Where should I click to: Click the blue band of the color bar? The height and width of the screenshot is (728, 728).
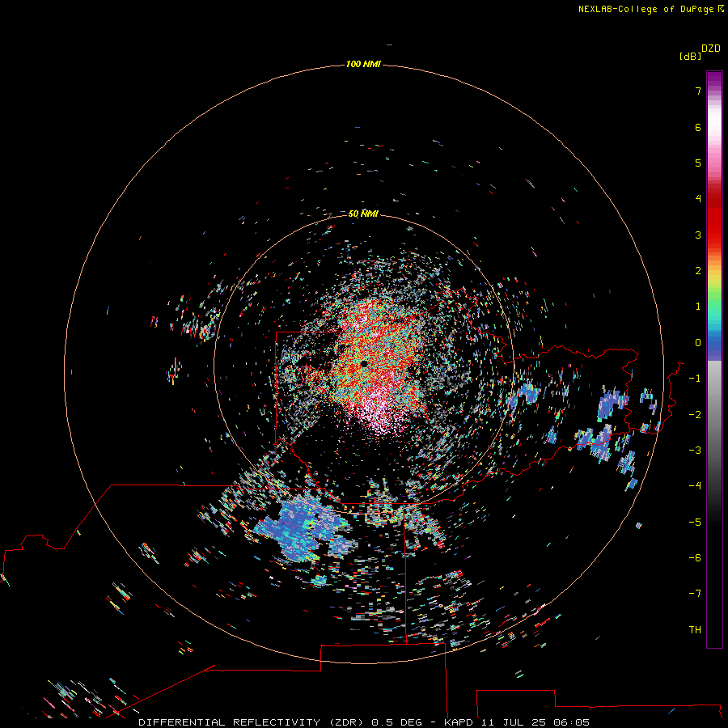tap(714, 346)
